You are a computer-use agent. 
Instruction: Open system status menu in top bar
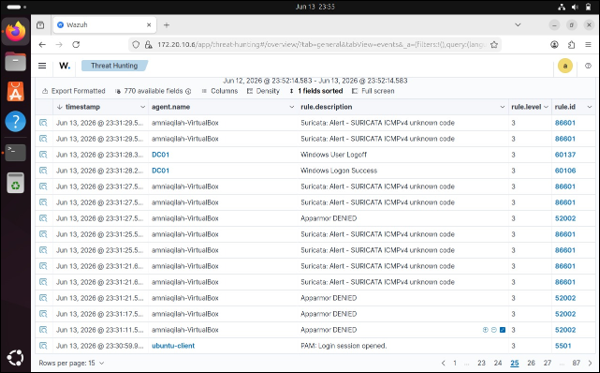click(x=574, y=7)
